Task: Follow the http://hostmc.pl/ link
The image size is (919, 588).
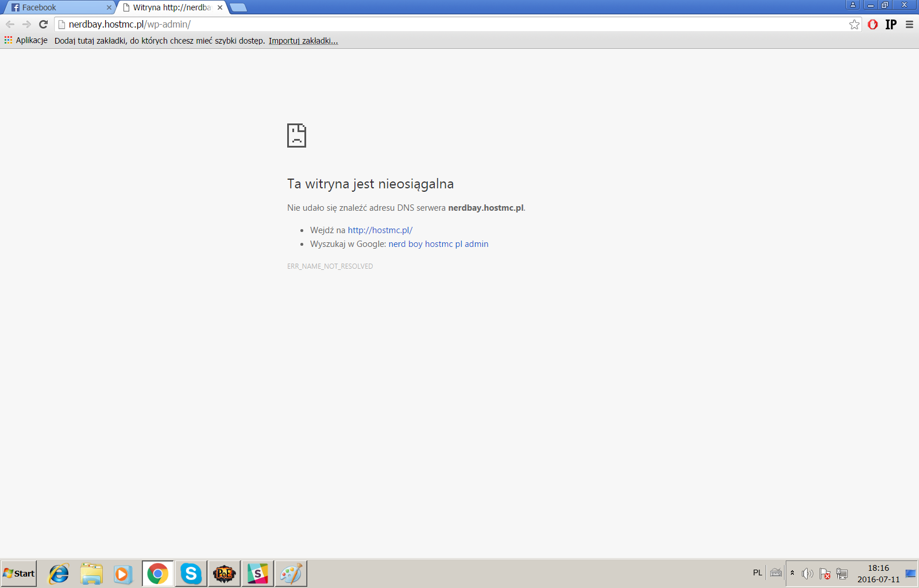Action: pyautogui.click(x=380, y=230)
